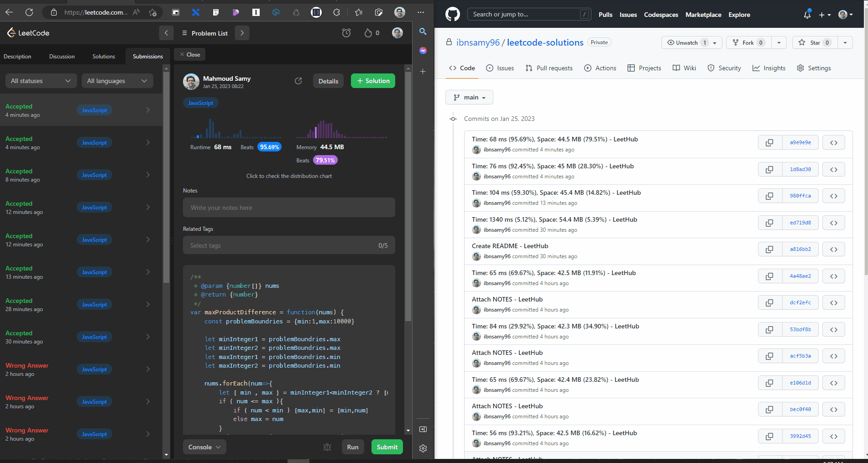Screen dimensions: 868x463
Task: Open the GitHub user avatar menu
Action: (846, 15)
